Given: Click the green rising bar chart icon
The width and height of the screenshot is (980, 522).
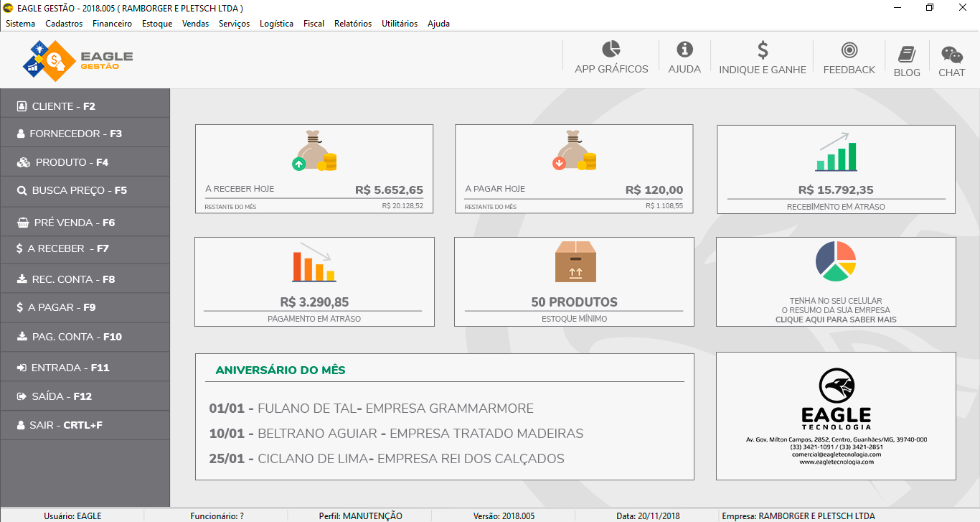Looking at the screenshot, I should point(836,152).
